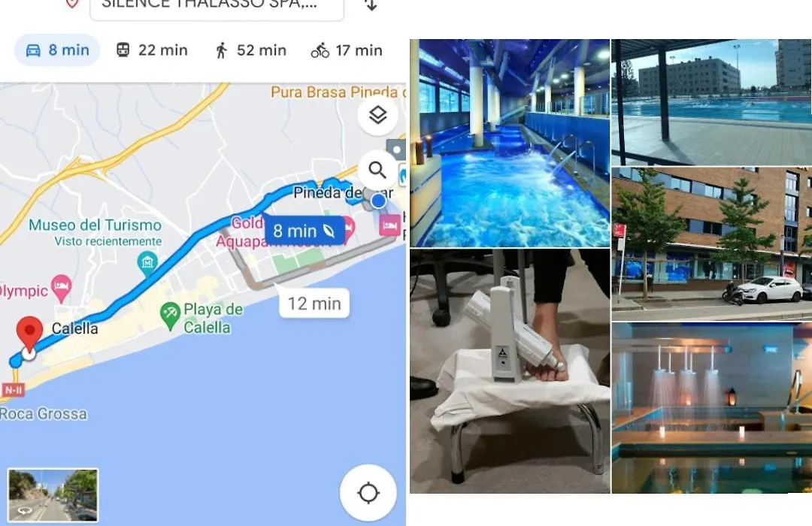
Task: Select the alternate 12 min route label
Action: coord(314,304)
